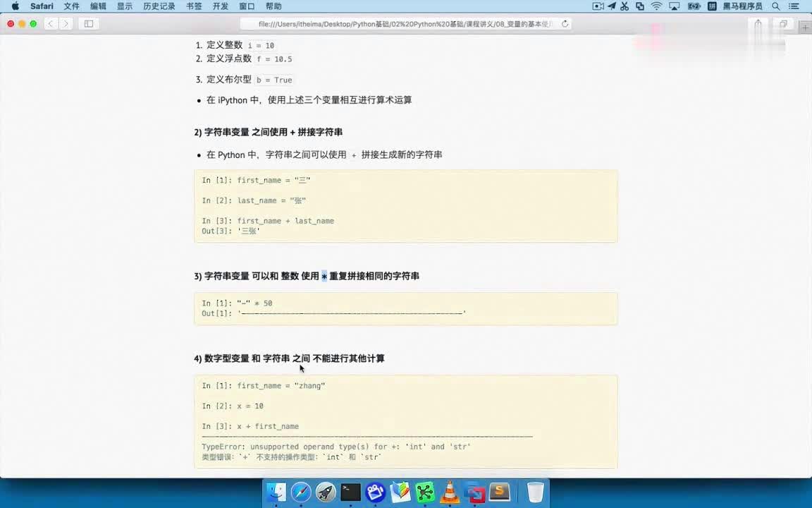Click heading 2) 字符串变量 之间使用 + 拼接字符串

pyautogui.click(x=269, y=132)
